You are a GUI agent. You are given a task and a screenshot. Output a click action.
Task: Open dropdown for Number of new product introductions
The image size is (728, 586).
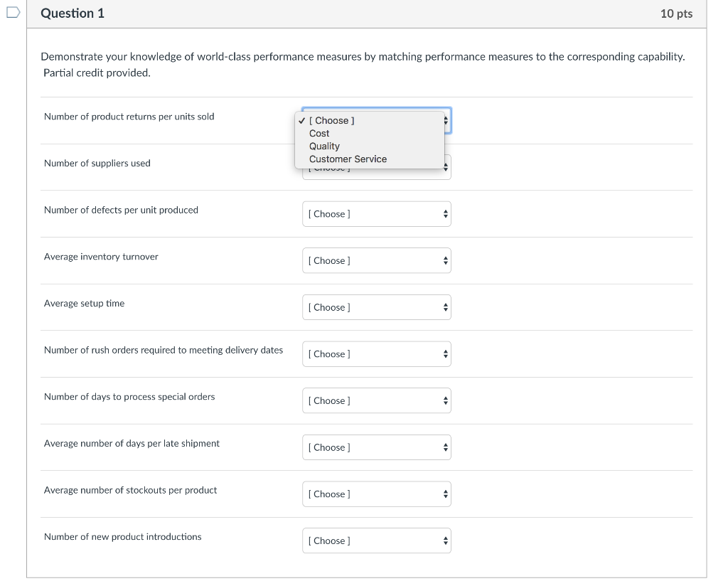[x=377, y=540]
